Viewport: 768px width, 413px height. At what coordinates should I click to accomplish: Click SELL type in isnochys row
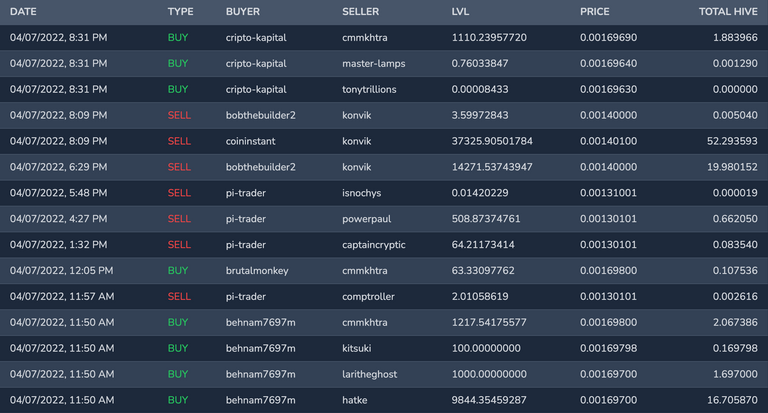click(x=179, y=193)
